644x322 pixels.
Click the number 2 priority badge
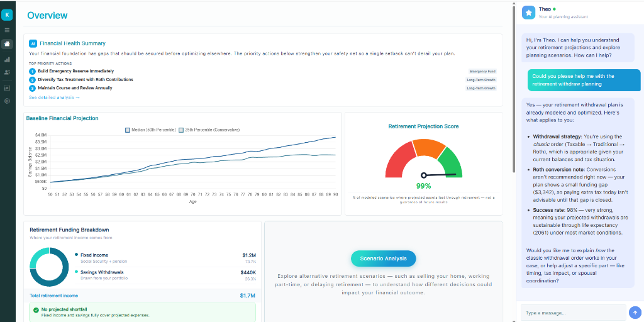pyautogui.click(x=33, y=80)
